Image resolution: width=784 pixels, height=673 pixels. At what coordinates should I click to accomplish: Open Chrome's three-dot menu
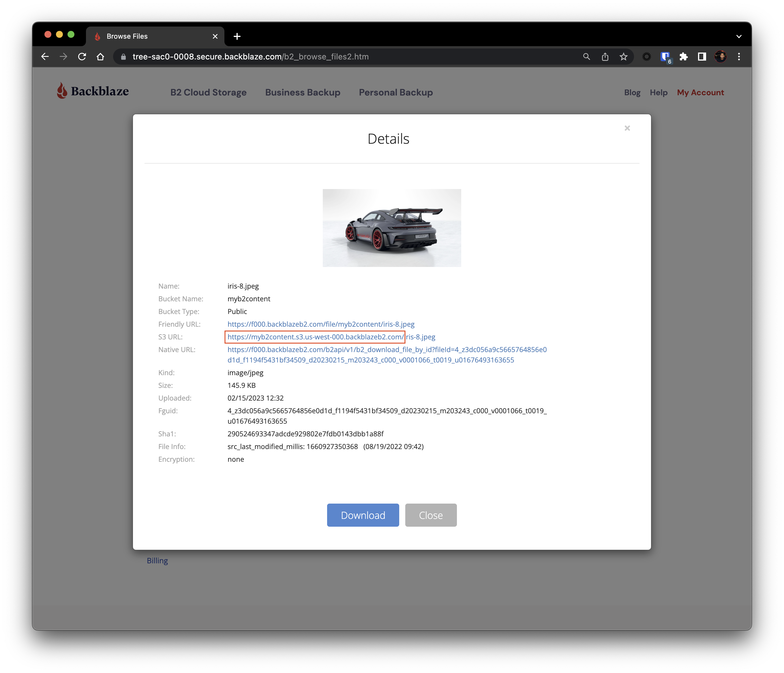(739, 56)
